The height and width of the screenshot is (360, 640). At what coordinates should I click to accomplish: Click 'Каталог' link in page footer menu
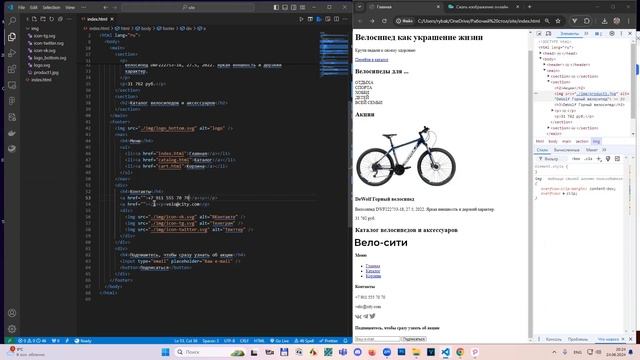(x=373, y=271)
